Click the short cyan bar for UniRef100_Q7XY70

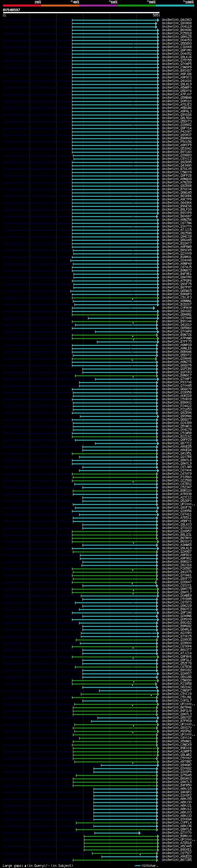tap(117, 833)
